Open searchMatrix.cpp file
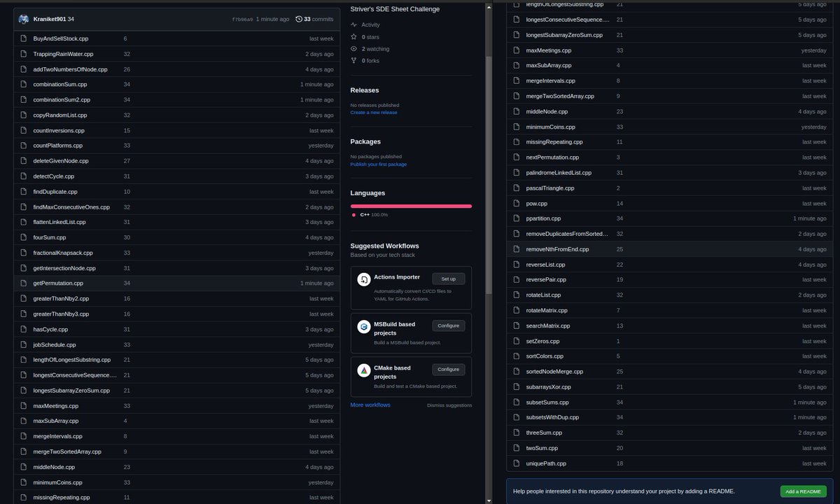The width and height of the screenshot is (840, 504). pos(548,325)
